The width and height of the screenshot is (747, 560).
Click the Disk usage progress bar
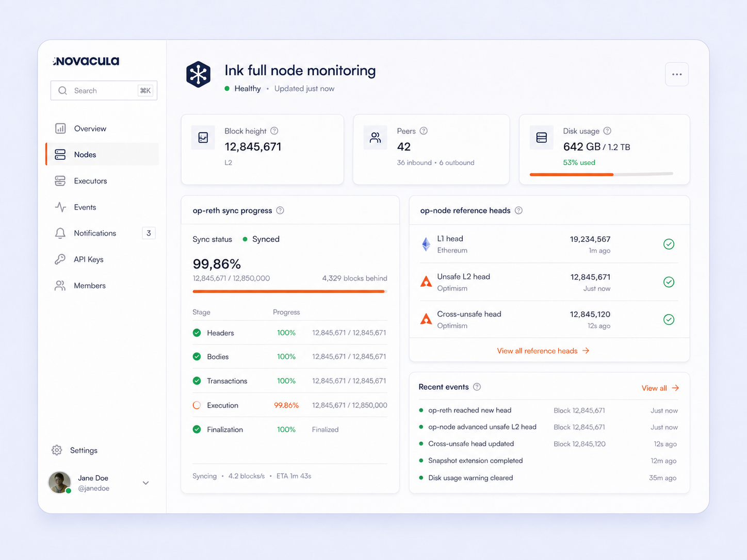[602, 174]
